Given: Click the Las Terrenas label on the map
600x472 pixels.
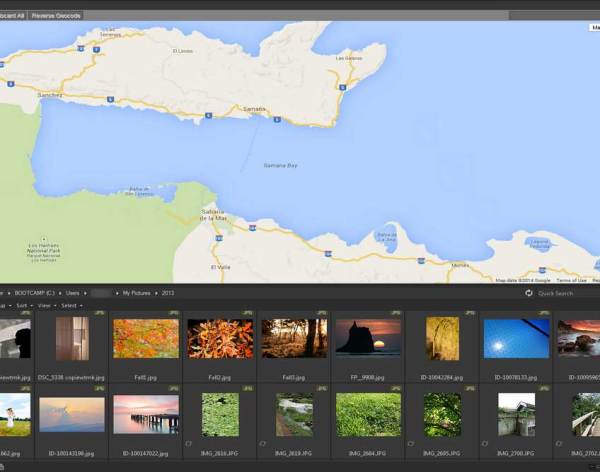Looking at the screenshot, I should tap(110, 32).
